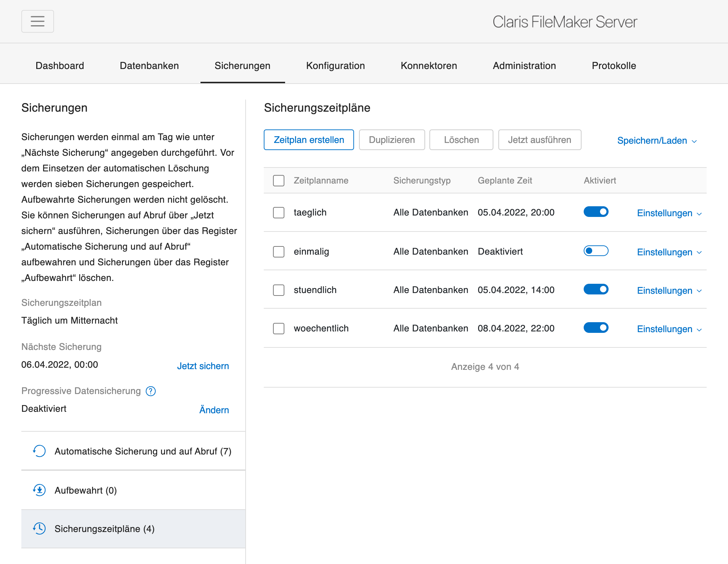Click the einmalig schedule name

coord(311,252)
